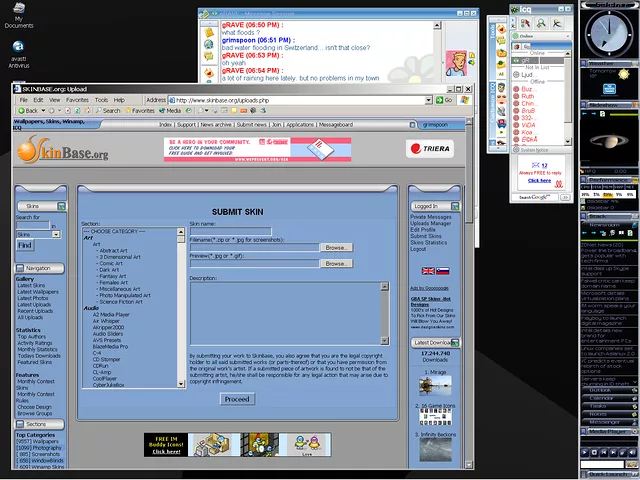Click ICQ add contact icon with red arrow
The image size is (640, 480).
[x=525, y=23]
